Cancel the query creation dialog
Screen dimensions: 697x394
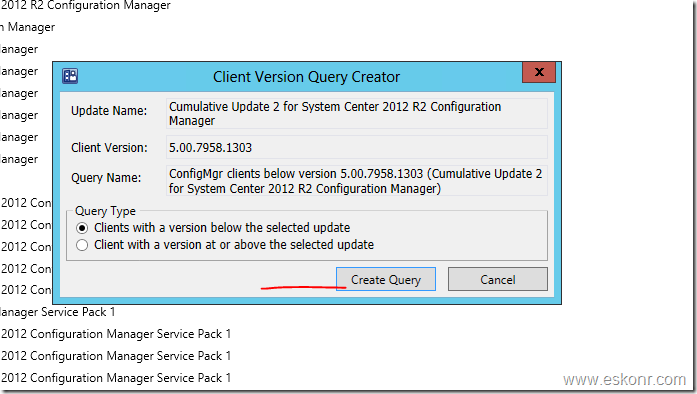[497, 279]
